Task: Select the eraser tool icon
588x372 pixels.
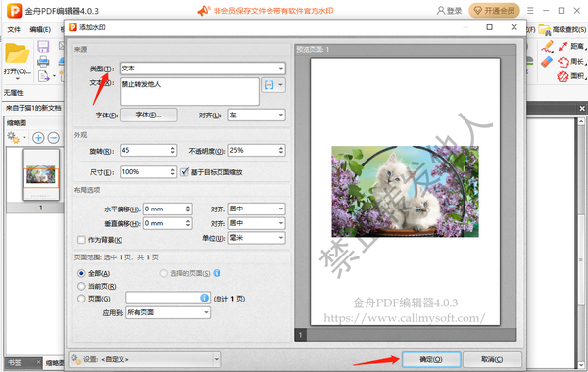Action: (x=547, y=62)
